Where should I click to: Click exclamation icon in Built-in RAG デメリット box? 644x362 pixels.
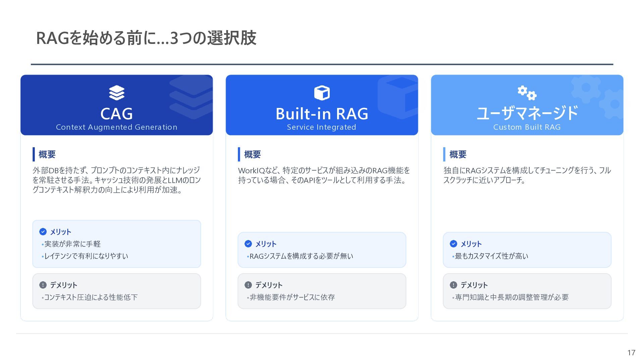click(248, 285)
